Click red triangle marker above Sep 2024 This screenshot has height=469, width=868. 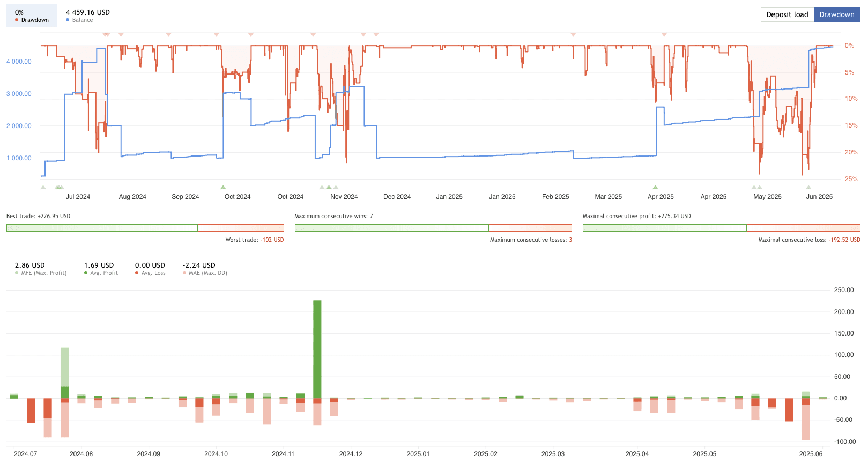169,34
